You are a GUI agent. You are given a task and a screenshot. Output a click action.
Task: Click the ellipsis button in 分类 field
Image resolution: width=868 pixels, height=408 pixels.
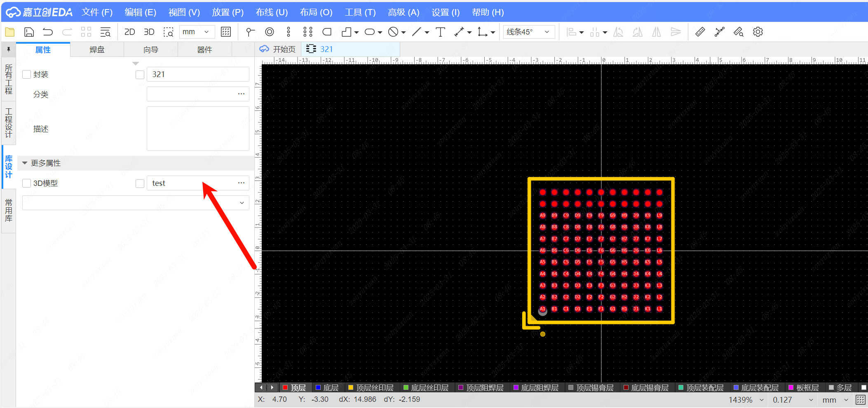(x=241, y=94)
